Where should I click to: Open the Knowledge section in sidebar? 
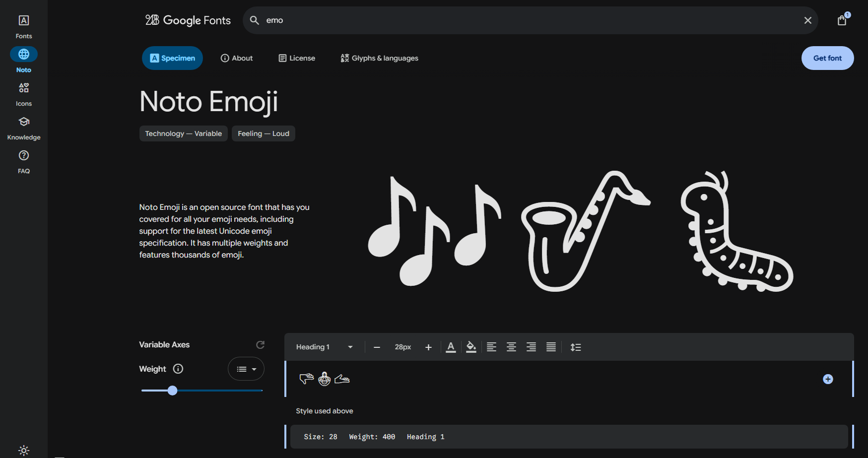point(24,128)
